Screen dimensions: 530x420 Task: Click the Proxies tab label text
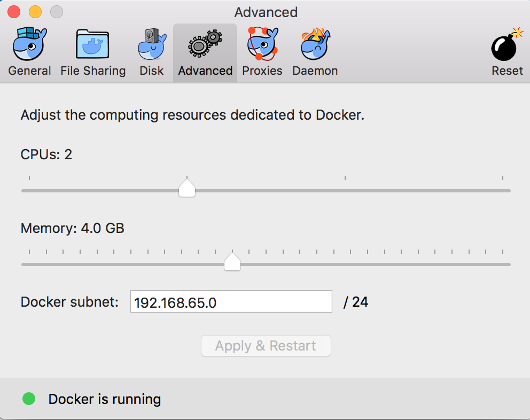262,71
